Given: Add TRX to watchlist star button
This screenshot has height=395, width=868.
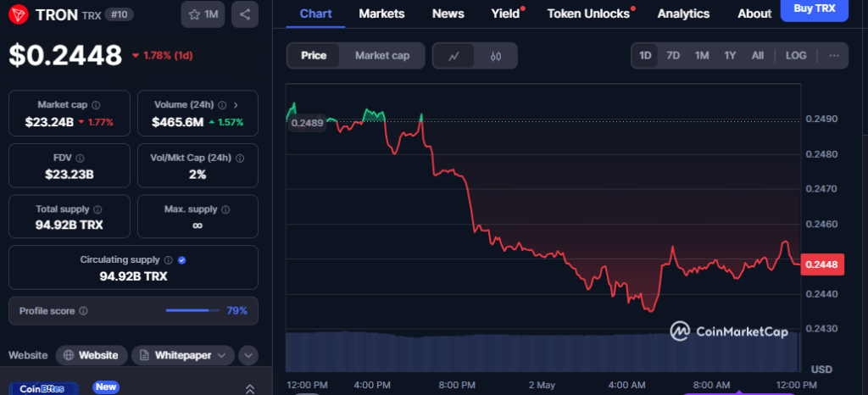Looking at the screenshot, I should [x=203, y=15].
